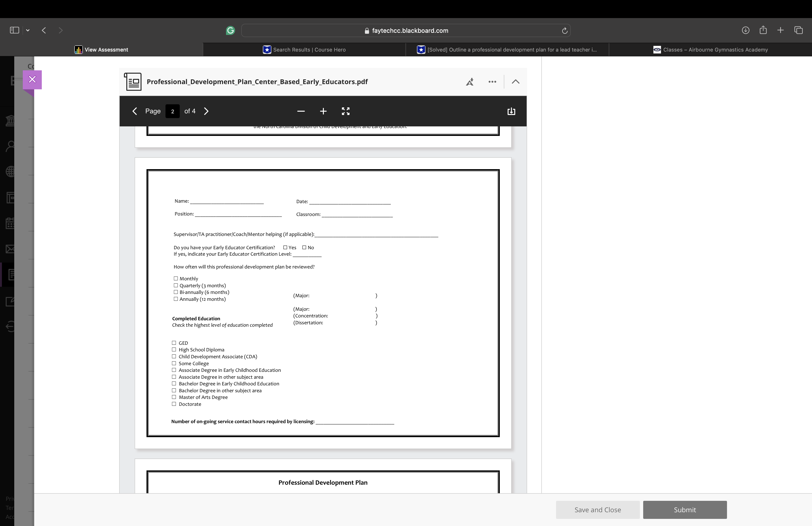Collapse the document panel with the chevron
The height and width of the screenshot is (526, 812).
515,81
